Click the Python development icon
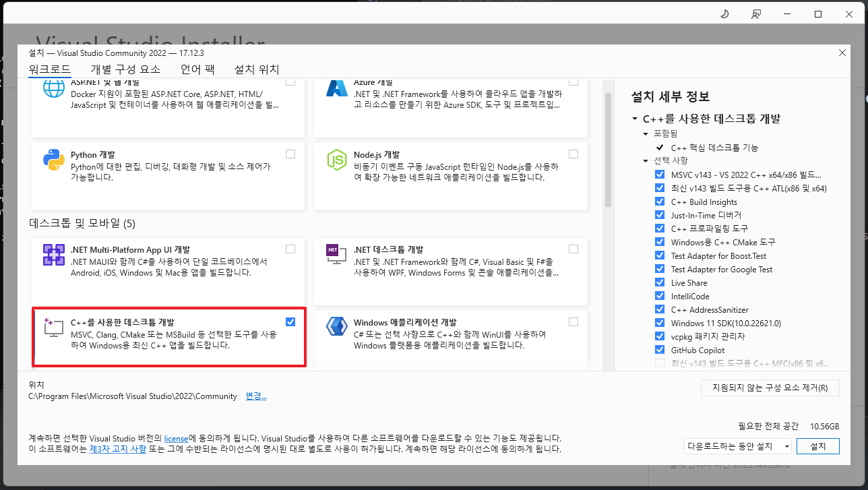 click(54, 160)
